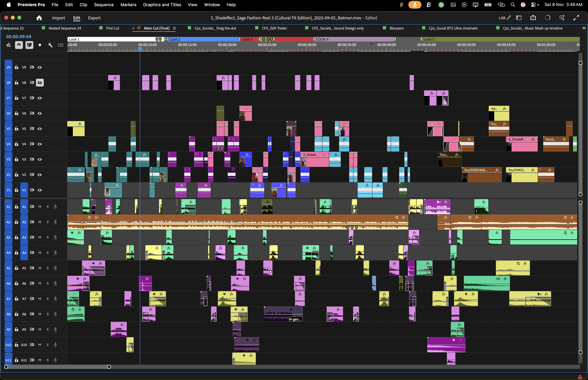Go to the Export workspace
The width and height of the screenshot is (588, 380).
click(x=94, y=18)
